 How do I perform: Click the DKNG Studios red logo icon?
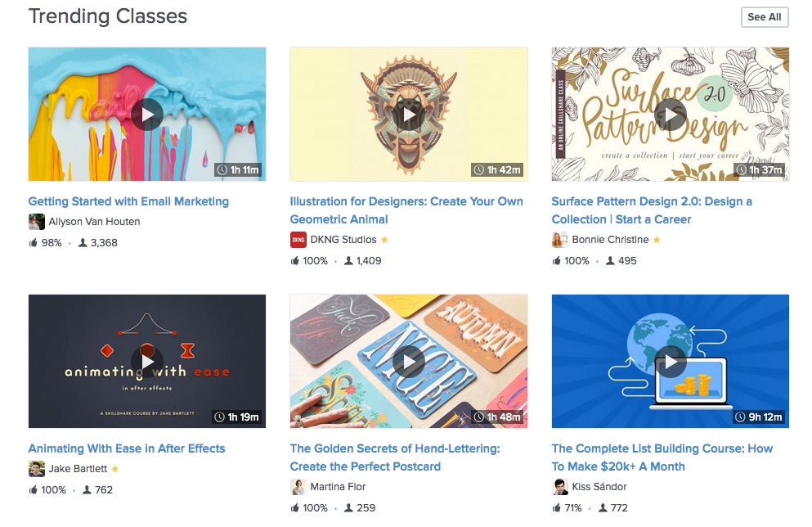click(298, 240)
